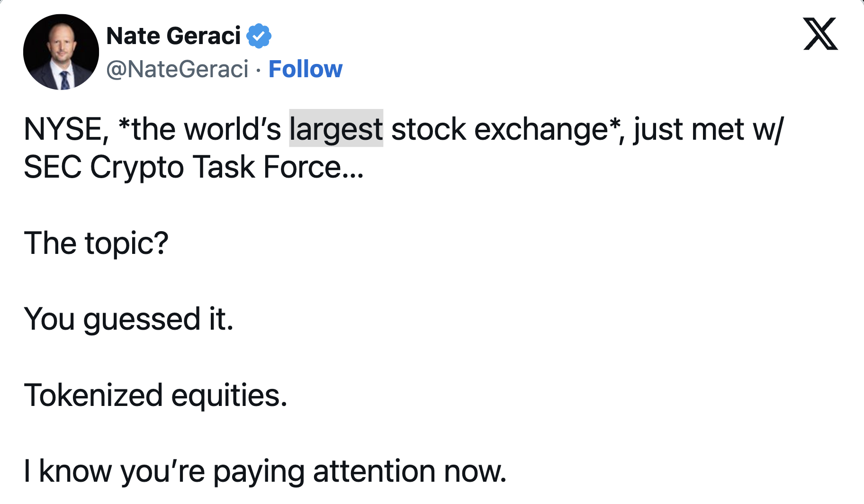Click the line "You guessed it."
Screen dimensions: 864x504
pos(129,319)
